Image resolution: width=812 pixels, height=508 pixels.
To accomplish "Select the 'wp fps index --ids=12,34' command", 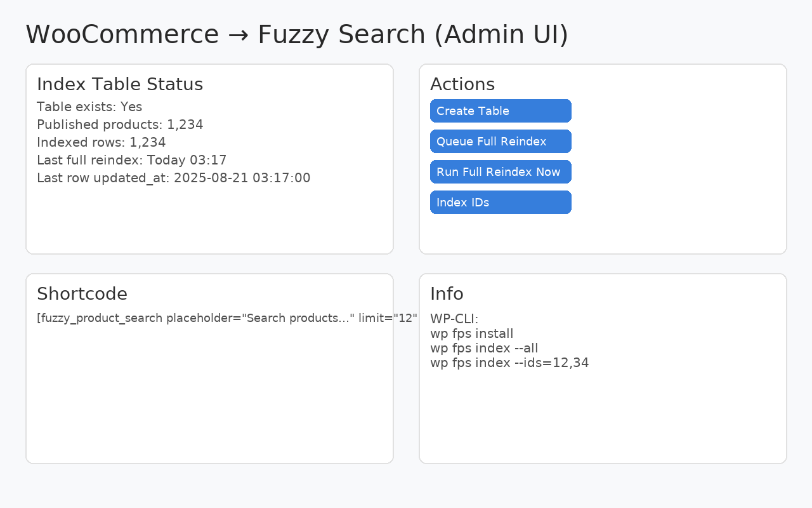I will (509, 363).
